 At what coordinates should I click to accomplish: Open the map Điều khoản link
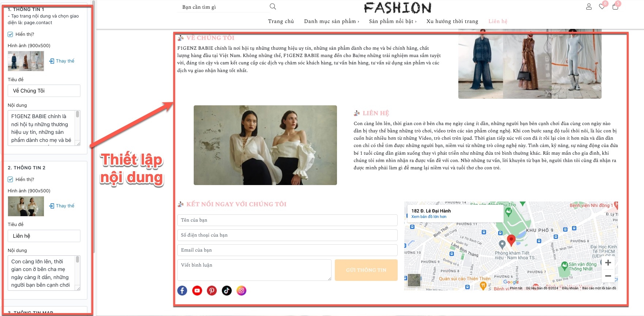(x=570, y=288)
